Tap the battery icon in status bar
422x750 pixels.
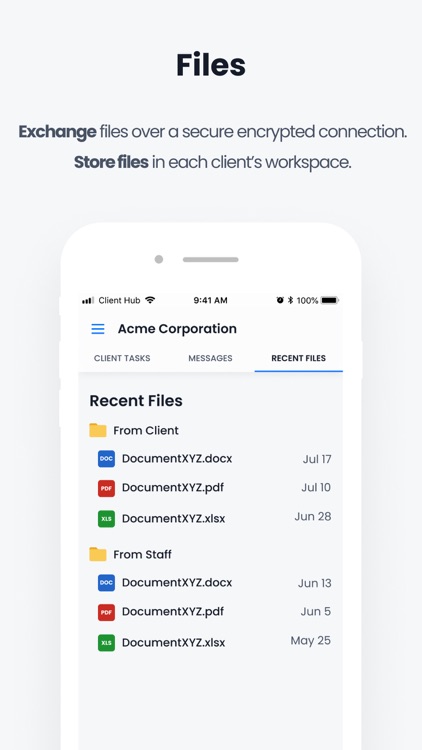coord(330,300)
